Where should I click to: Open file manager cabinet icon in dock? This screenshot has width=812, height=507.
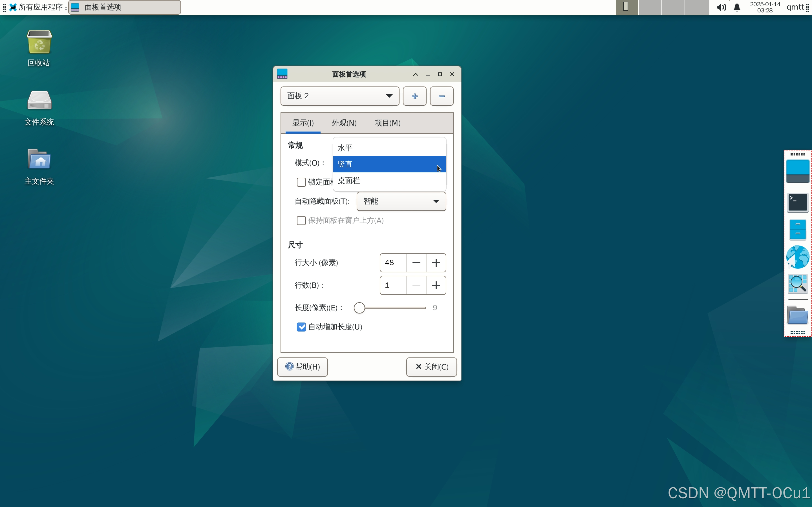tap(798, 230)
